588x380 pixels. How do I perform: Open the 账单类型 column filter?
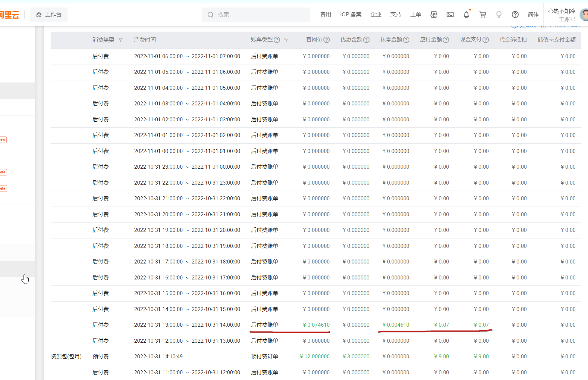[286, 40]
